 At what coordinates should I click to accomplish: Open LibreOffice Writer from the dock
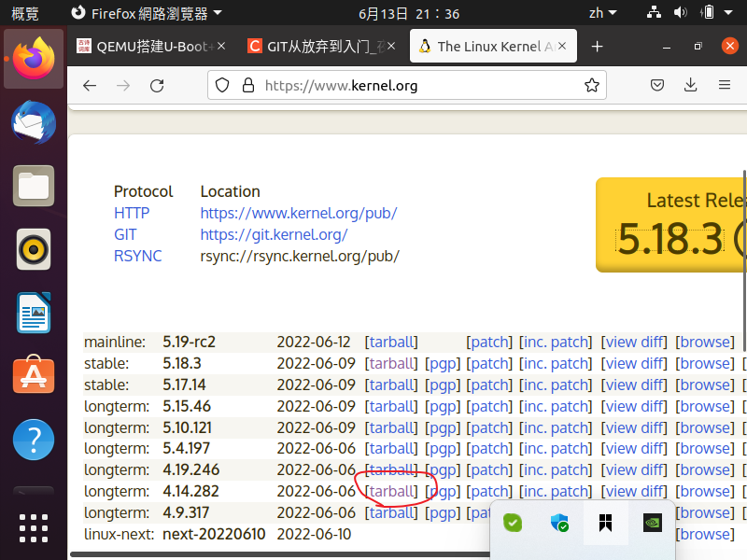click(34, 313)
